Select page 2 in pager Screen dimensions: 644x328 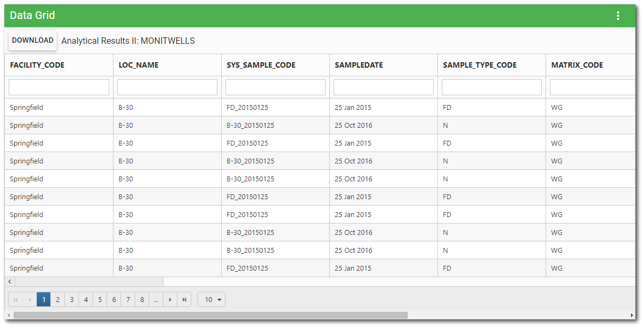tap(57, 300)
